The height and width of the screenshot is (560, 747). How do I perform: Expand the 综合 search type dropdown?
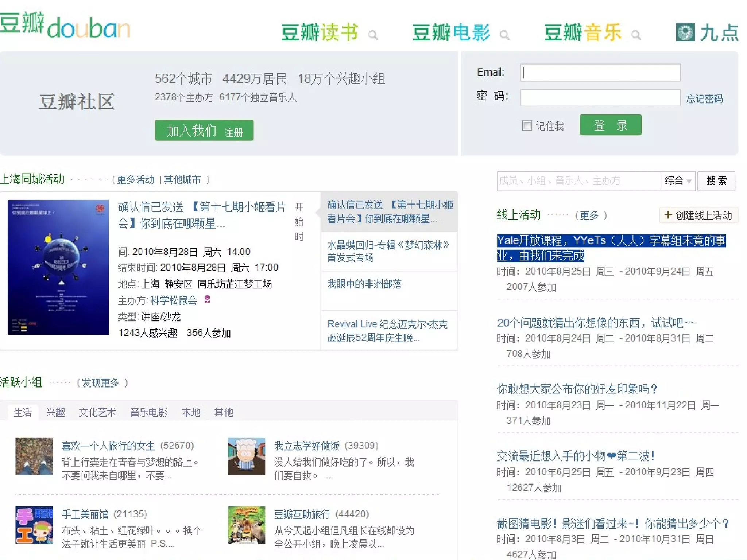[x=678, y=180]
